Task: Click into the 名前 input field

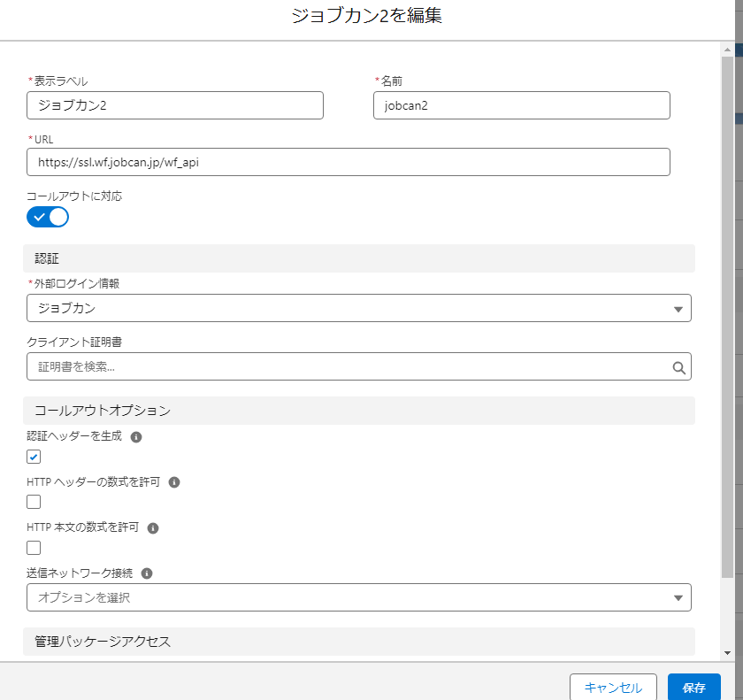Action: 522,105
